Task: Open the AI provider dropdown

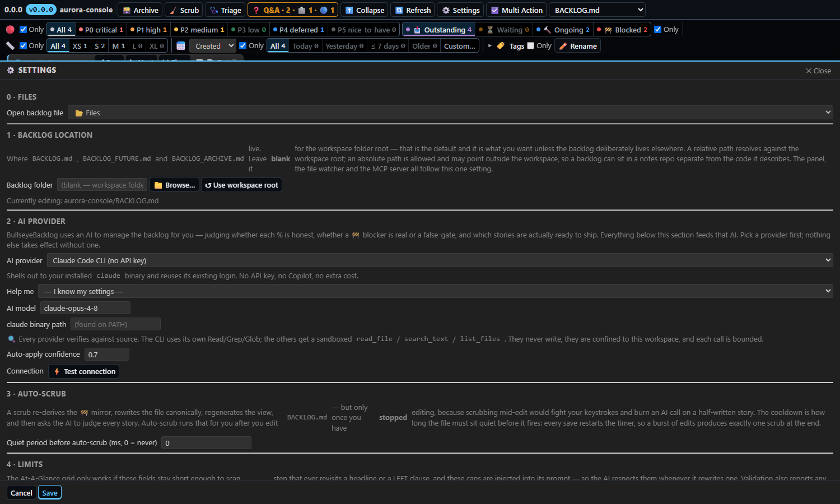Action: pos(440,260)
